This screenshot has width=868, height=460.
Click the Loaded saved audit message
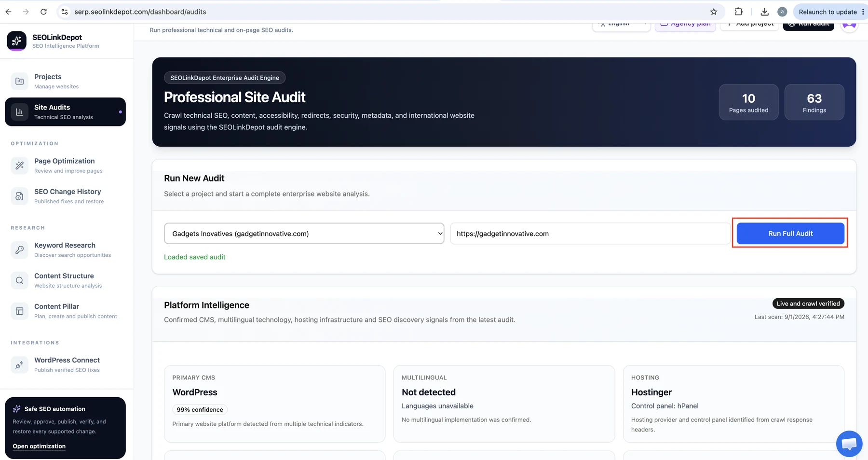coord(195,257)
